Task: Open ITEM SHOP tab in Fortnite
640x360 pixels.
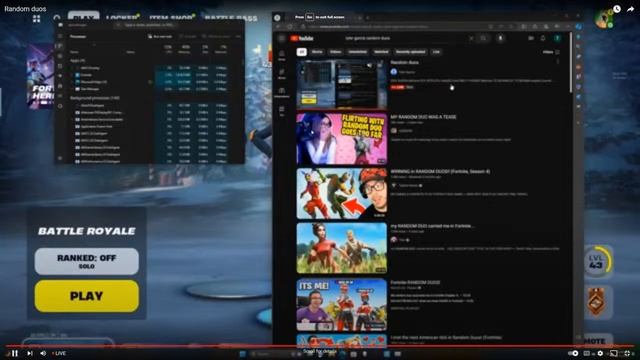Action: [171, 18]
